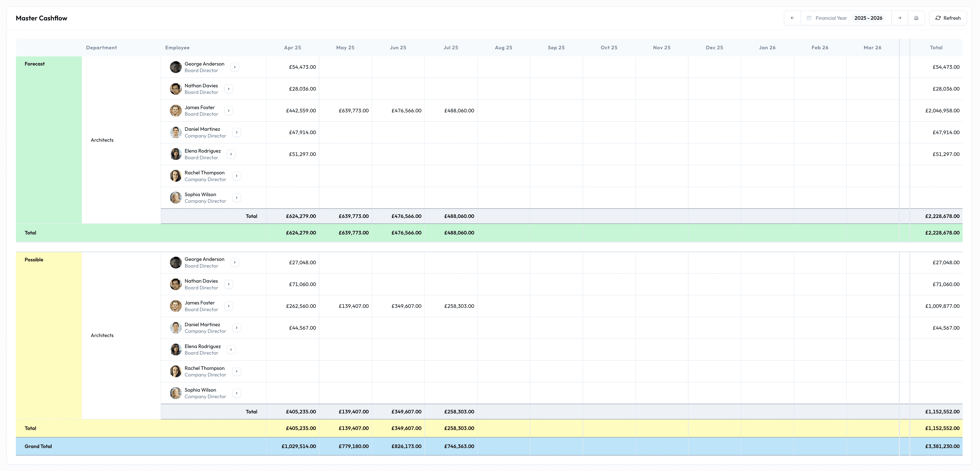This screenshot has height=471, width=980.
Task: Click the Total column header
Action: pyautogui.click(x=936, y=47)
